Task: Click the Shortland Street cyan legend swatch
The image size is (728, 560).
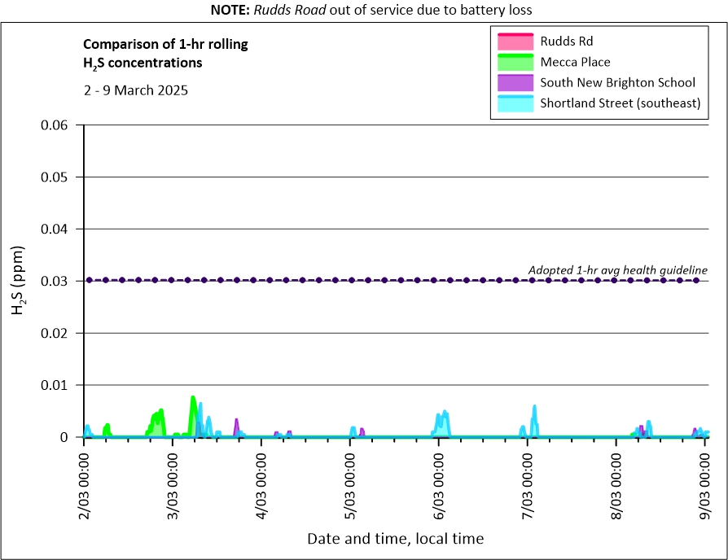Action: tap(515, 103)
